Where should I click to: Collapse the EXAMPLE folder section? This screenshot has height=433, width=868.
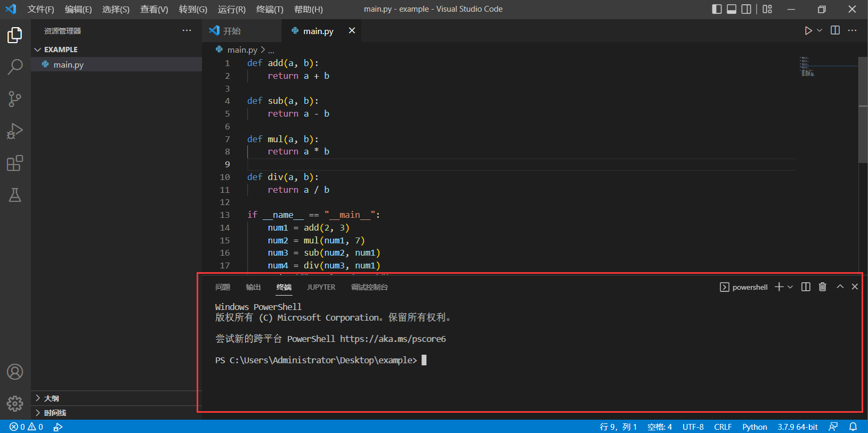point(60,50)
